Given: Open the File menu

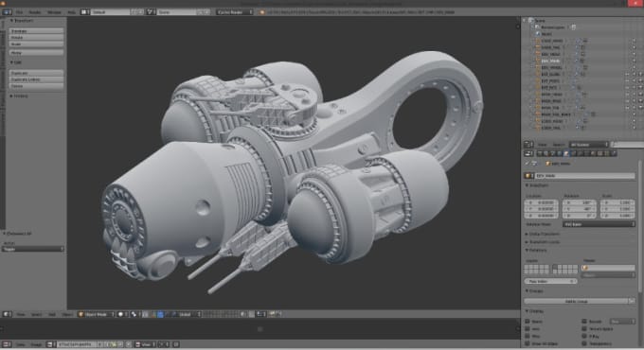Looking at the screenshot, I should point(19,12).
